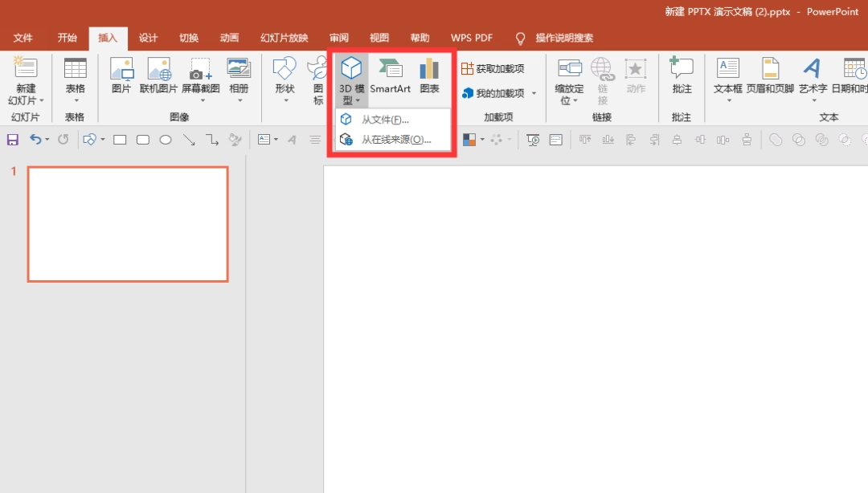Click 获取加载项 to get add-ins
This screenshot has width=868, height=493.
pyautogui.click(x=498, y=68)
